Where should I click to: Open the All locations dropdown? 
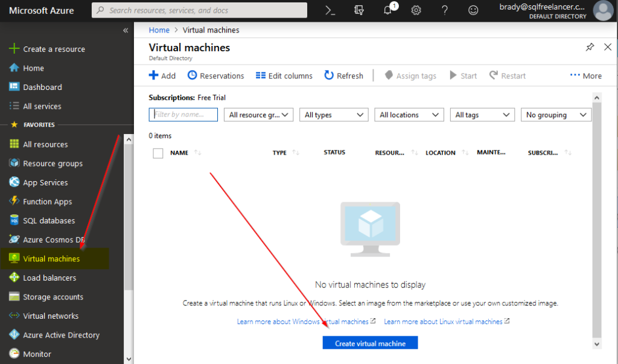click(x=409, y=115)
